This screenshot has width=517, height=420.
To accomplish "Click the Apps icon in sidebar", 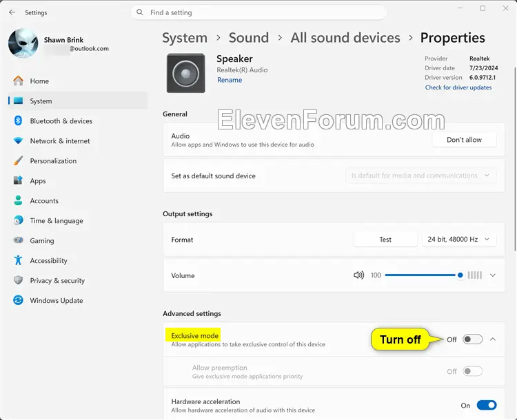I will (x=18, y=180).
